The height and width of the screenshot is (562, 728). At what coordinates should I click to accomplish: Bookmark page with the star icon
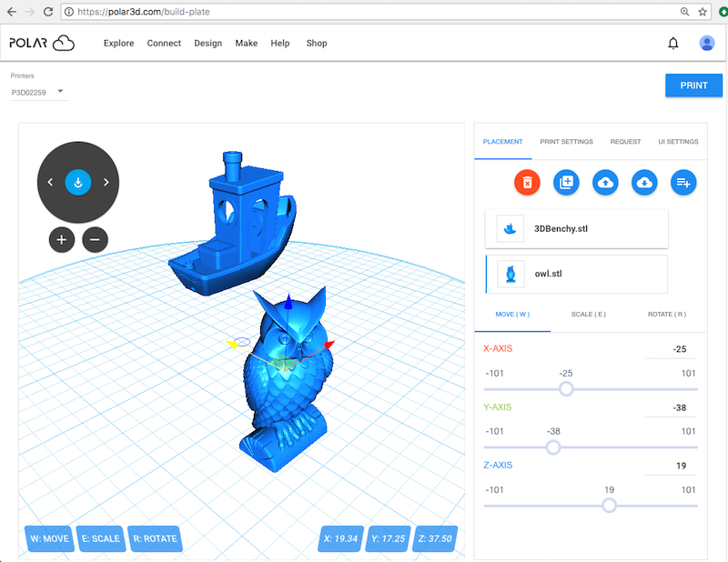coord(703,12)
